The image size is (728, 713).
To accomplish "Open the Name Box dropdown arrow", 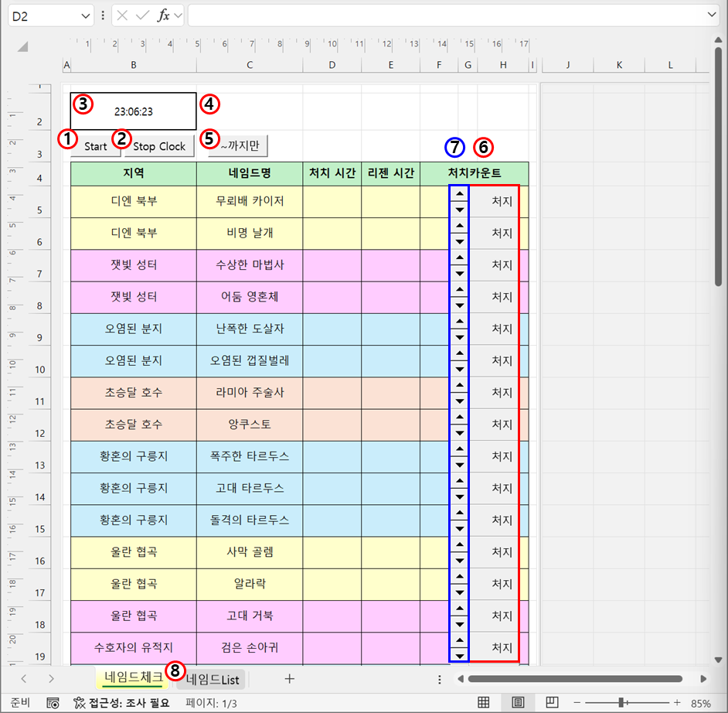I will tap(86, 16).
